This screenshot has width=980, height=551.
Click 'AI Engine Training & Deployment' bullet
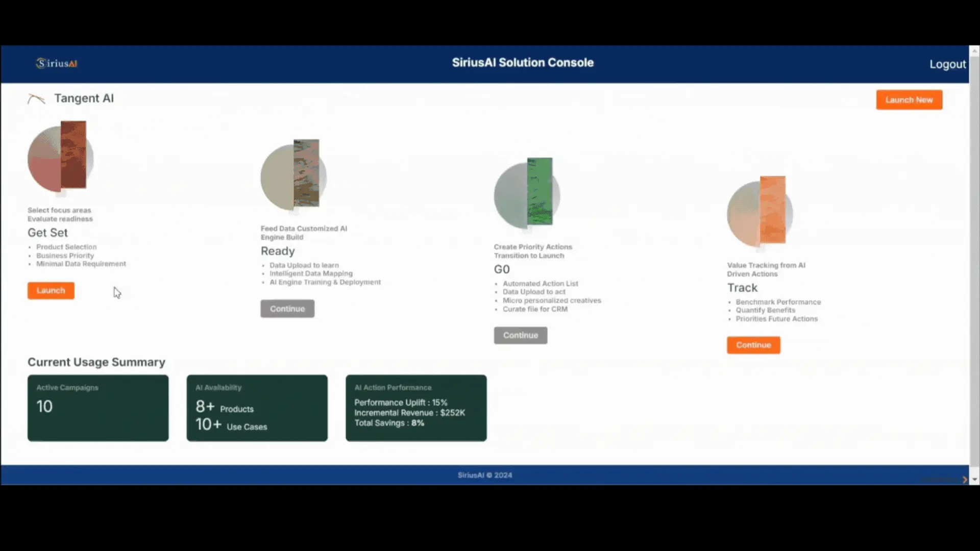pyautogui.click(x=325, y=282)
